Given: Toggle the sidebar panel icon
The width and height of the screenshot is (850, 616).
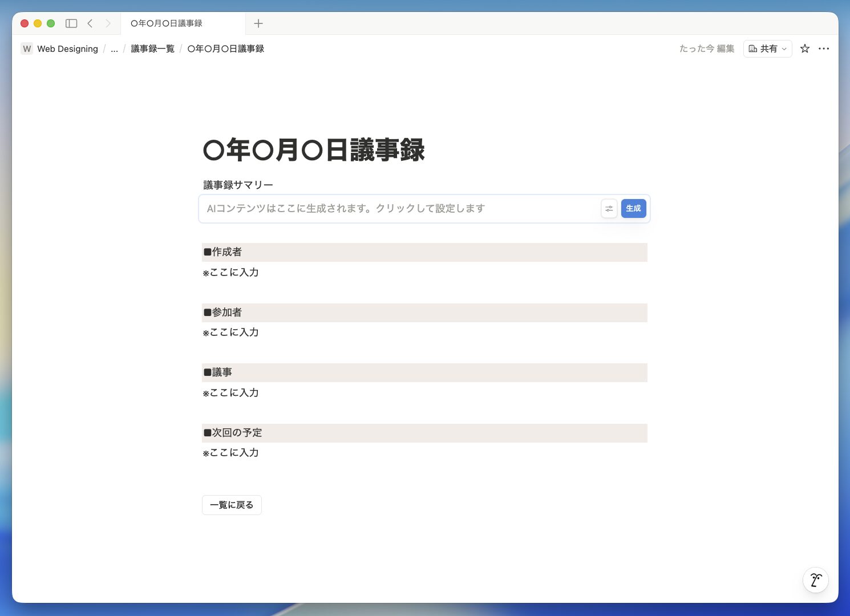Looking at the screenshot, I should [71, 23].
